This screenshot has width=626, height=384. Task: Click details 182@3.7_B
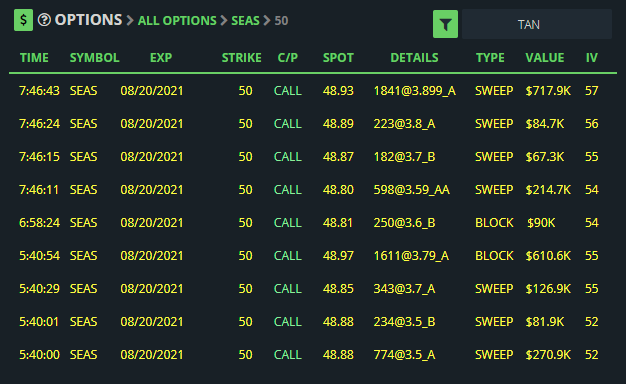(x=404, y=157)
